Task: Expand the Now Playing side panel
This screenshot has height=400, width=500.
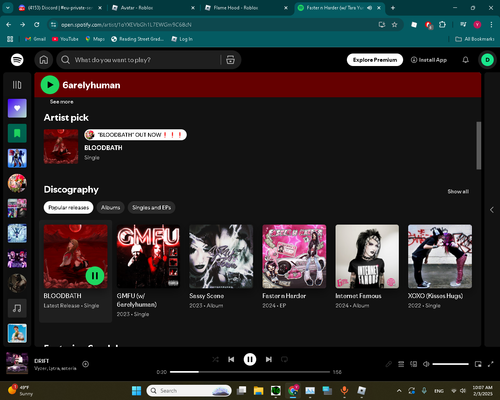Action: click(492, 210)
